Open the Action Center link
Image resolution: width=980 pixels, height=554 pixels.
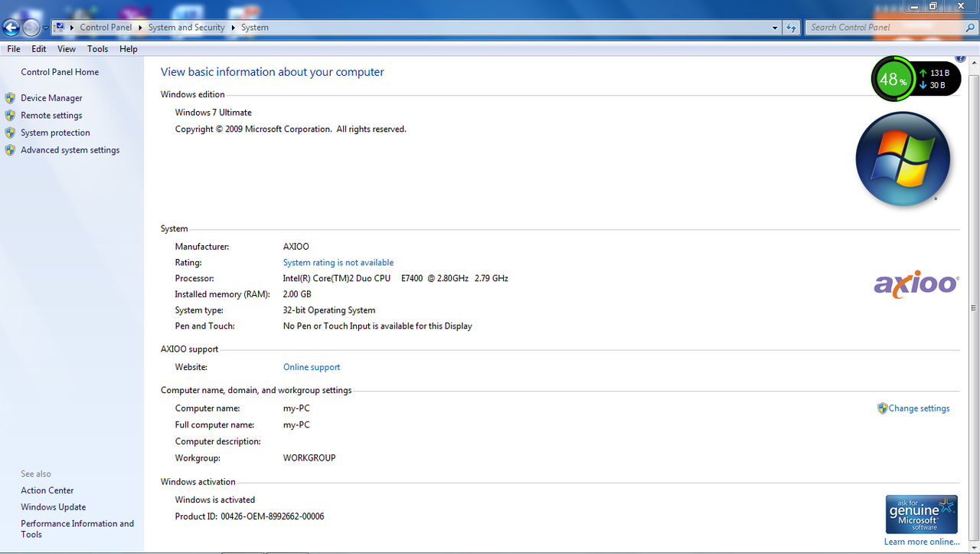click(47, 490)
